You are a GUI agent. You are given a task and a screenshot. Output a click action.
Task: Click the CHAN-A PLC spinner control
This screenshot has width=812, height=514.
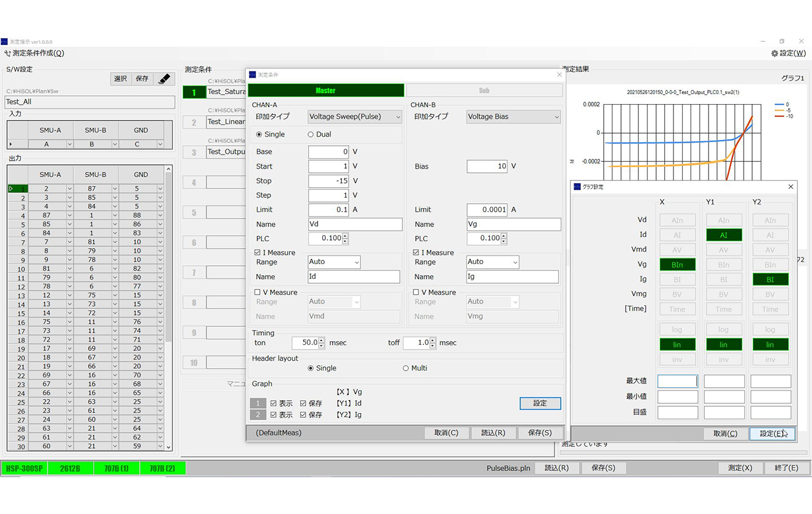pos(328,238)
